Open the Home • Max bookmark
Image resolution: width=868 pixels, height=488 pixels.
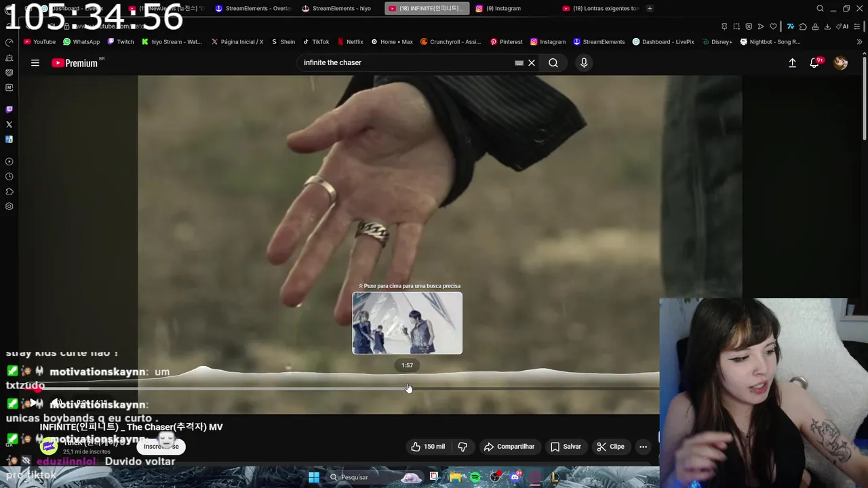pyautogui.click(x=392, y=42)
